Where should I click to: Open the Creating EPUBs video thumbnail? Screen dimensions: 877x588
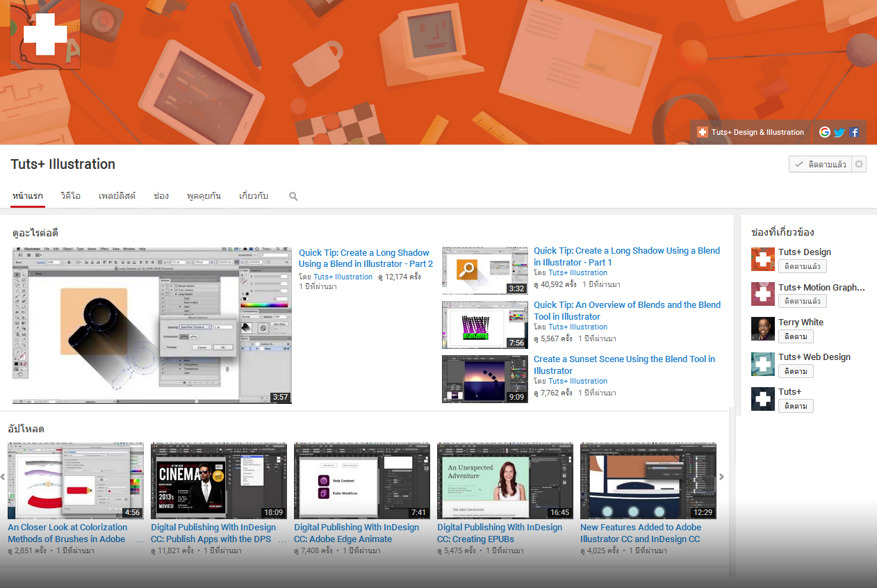(505, 480)
